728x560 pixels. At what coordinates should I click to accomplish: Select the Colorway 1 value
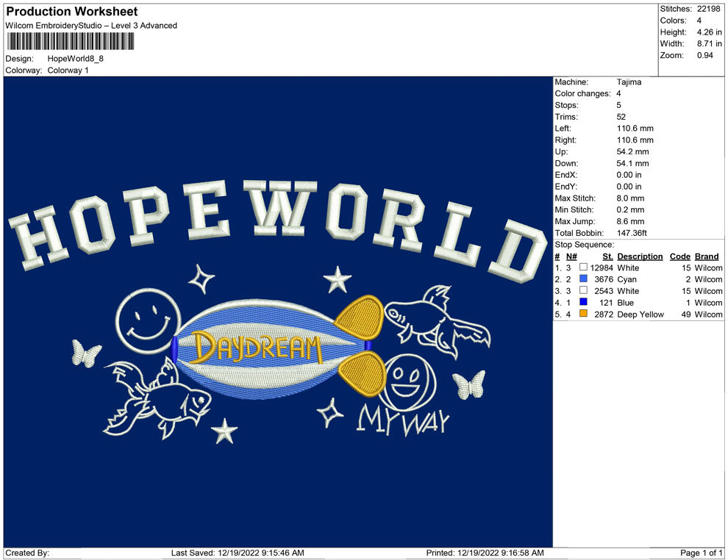tap(68, 71)
